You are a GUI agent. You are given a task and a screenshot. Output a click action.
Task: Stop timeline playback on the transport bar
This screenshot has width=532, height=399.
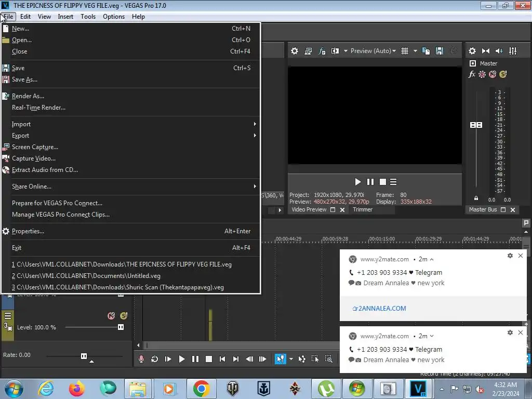[x=209, y=359]
